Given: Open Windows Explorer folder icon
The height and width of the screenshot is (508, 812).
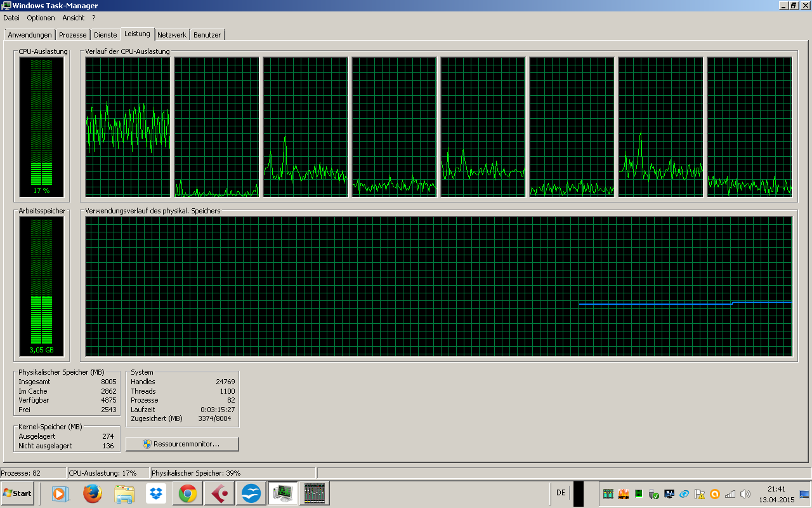Looking at the screenshot, I should pyautogui.click(x=124, y=493).
